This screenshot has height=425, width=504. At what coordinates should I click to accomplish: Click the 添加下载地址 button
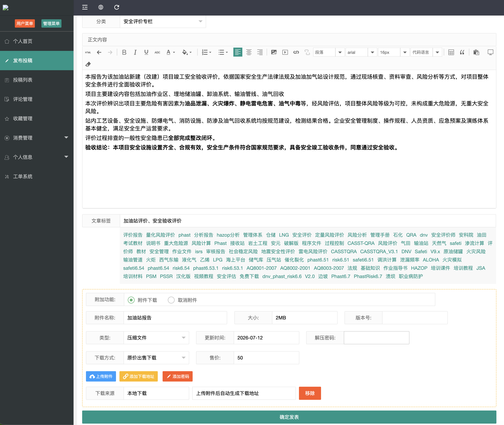[x=139, y=376]
